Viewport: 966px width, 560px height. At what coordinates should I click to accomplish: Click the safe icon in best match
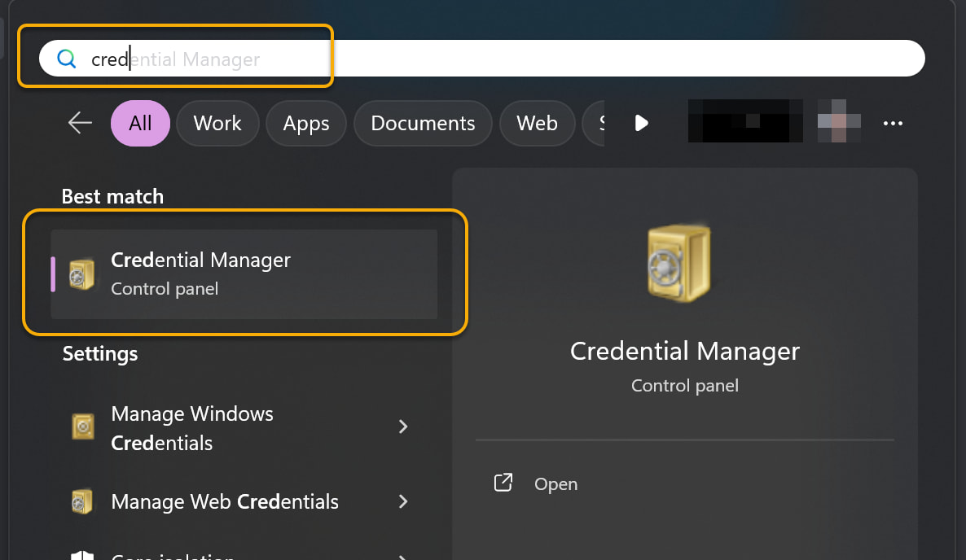click(x=81, y=274)
